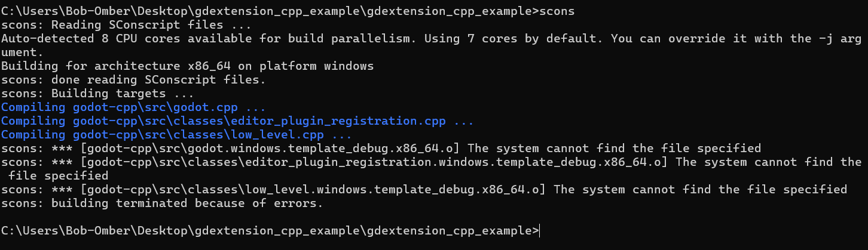Viewport: 868px width, 250px height.
Task: Click the 'scons: Building targets' line
Action: point(102,93)
